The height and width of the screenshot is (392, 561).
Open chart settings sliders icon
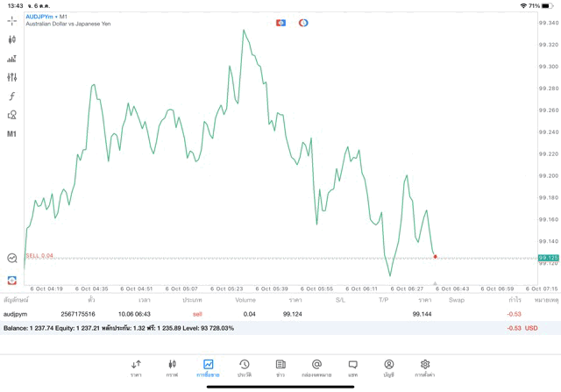coord(12,77)
